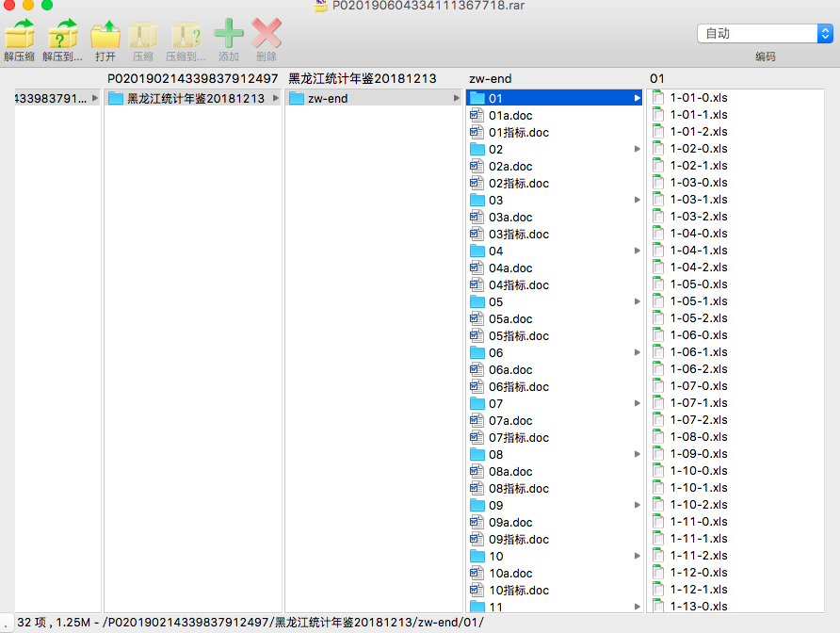Select file 1-02-0.xls
Screen dimensions: 840x633
pyautogui.click(x=735, y=149)
